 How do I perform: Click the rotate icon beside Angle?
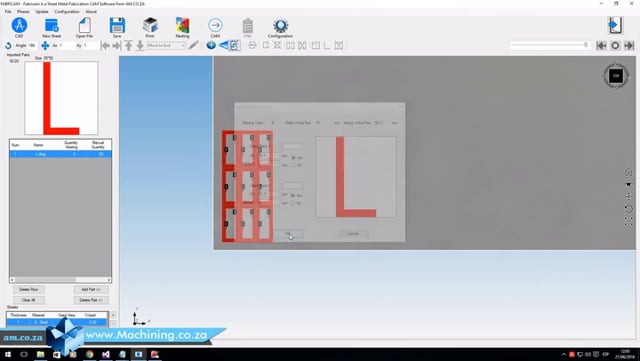click(x=8, y=45)
